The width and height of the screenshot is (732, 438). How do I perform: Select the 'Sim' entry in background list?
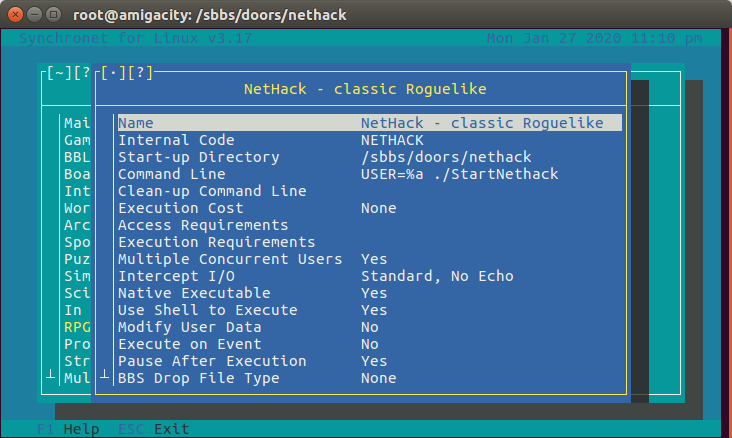point(77,276)
